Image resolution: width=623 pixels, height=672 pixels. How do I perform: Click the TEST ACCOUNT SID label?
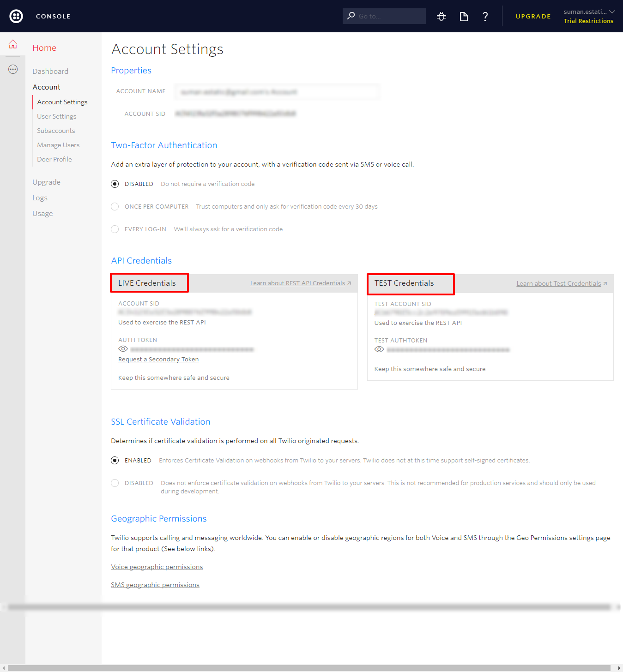pos(403,304)
